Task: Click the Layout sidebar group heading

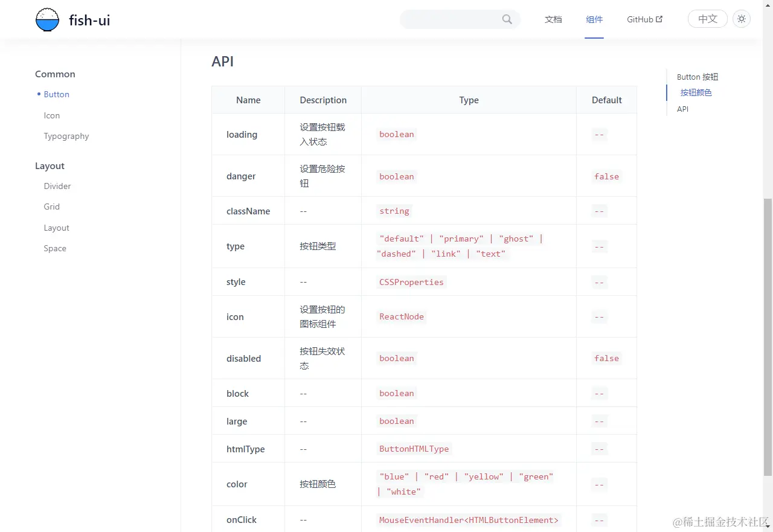Action: pyautogui.click(x=50, y=166)
